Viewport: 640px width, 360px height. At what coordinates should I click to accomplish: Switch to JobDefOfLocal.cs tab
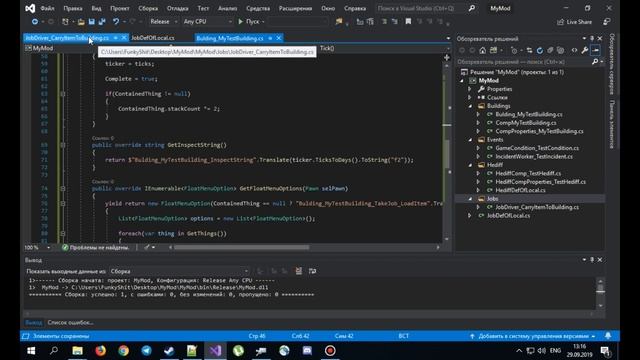153,38
